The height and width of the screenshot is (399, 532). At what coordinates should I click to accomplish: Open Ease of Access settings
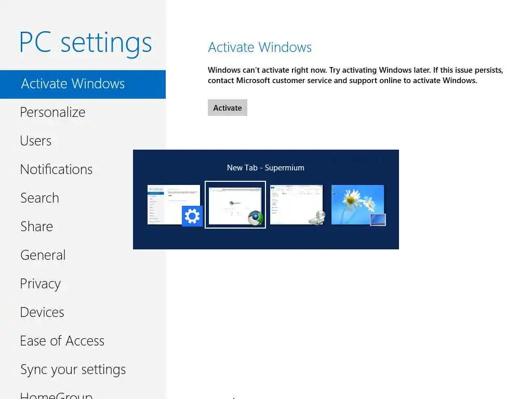[x=62, y=341]
